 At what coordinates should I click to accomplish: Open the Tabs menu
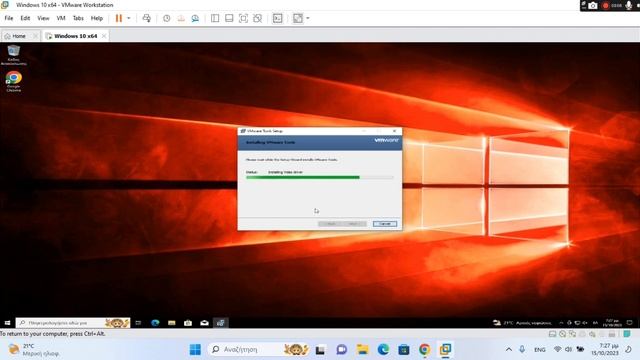pos(78,18)
